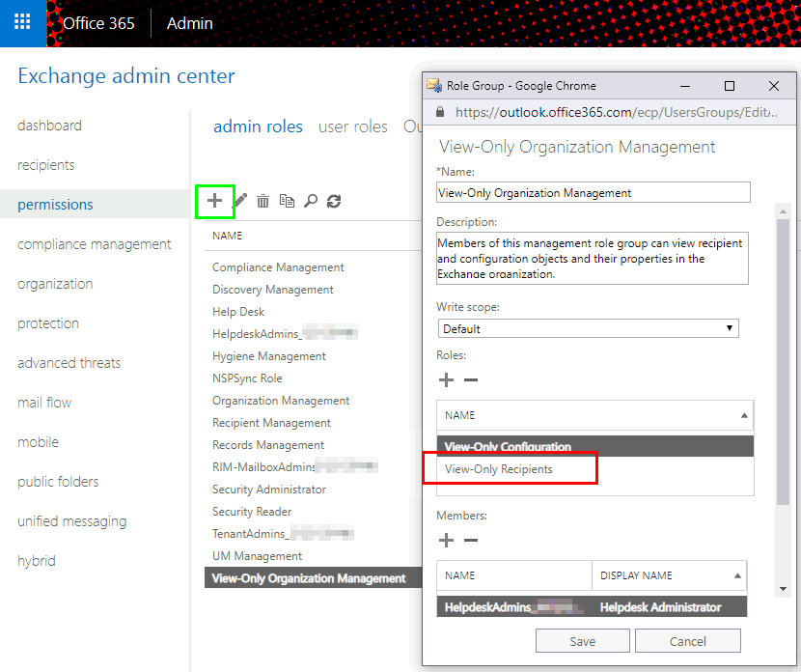Screen dimensions: 801x672
Task: Click the edit pencil icon in toolbar
Action: click(240, 201)
